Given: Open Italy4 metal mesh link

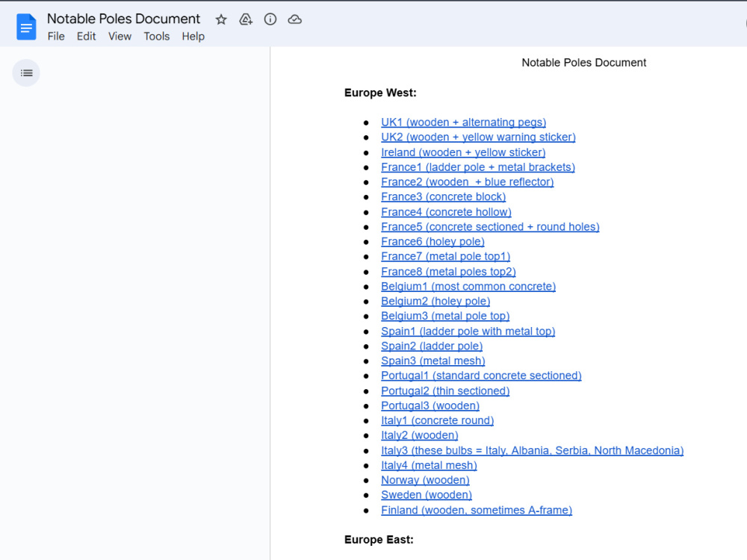Looking at the screenshot, I should 429,464.
